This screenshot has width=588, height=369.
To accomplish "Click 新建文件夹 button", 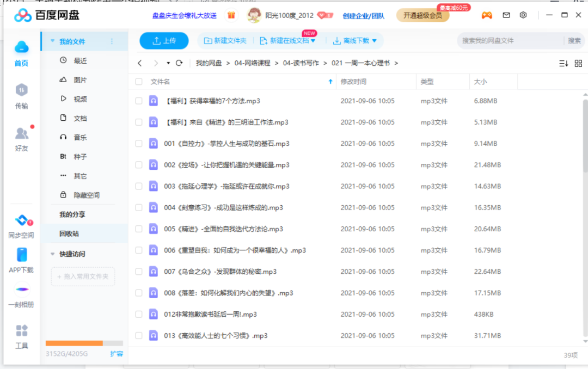I will coord(225,40).
